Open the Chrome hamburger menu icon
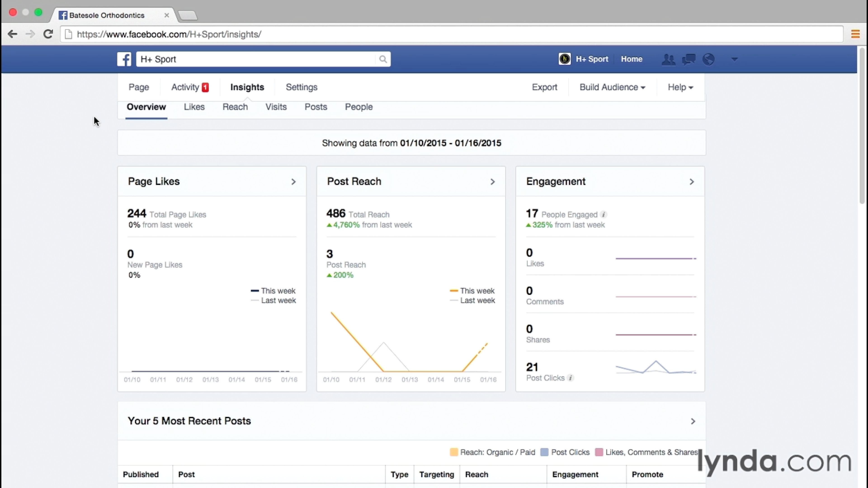This screenshot has height=488, width=868. pyautogui.click(x=855, y=34)
